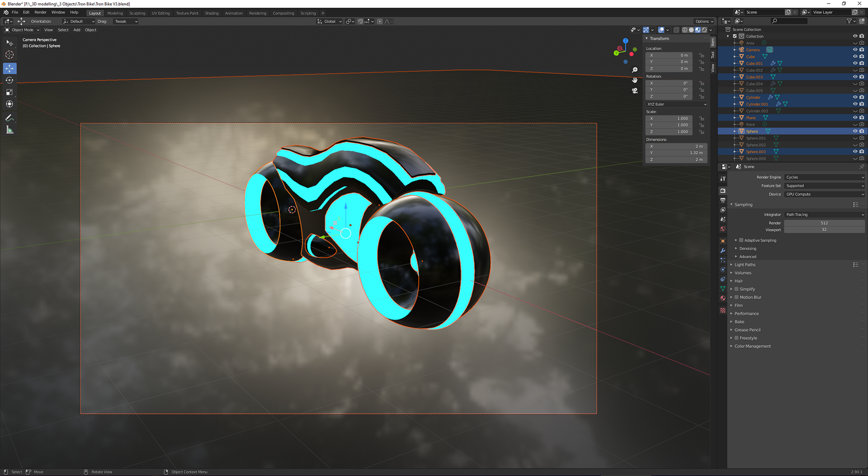Image resolution: width=868 pixels, height=476 pixels.
Task: Open the Output properties tab
Action: pyautogui.click(x=723, y=200)
